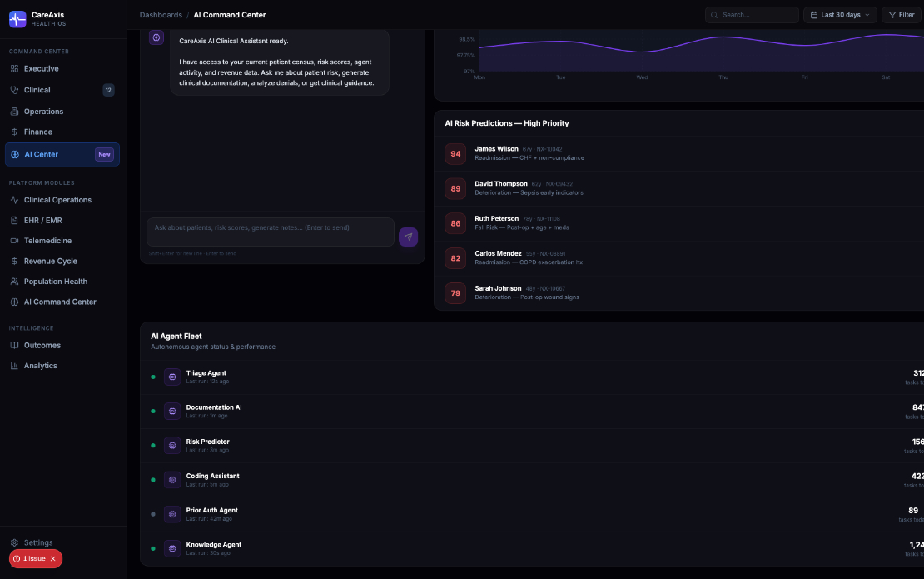Click the Triage Agent chip icon

[172, 377]
